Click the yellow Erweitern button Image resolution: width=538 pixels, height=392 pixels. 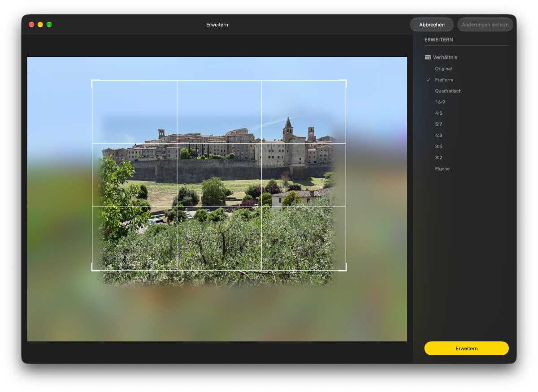click(x=466, y=348)
